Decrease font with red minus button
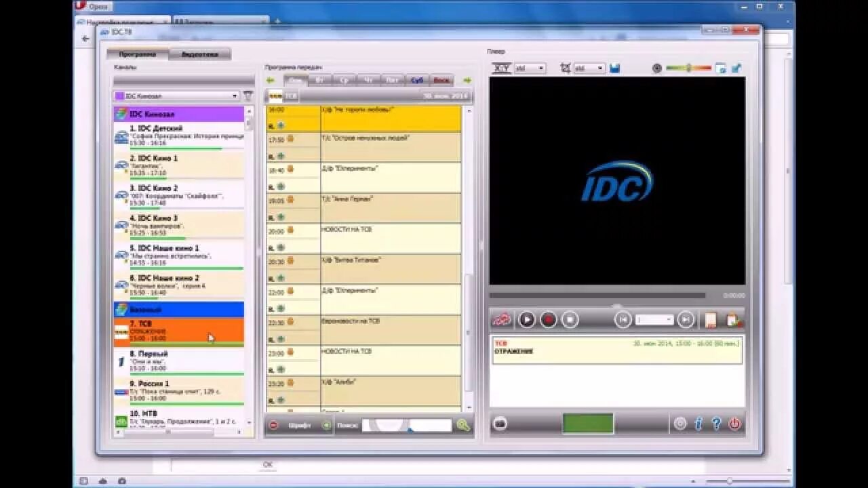The height and width of the screenshot is (488, 868). point(274,426)
